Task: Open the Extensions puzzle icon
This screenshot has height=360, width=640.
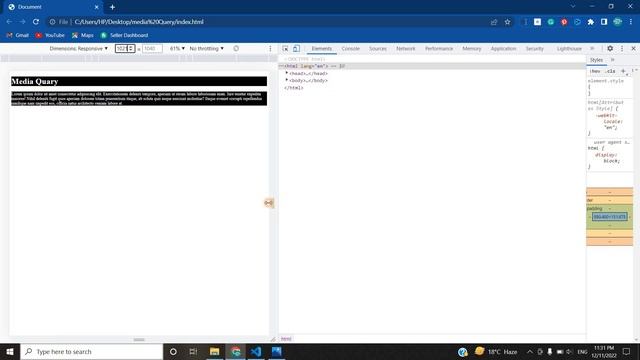Action: [591, 22]
